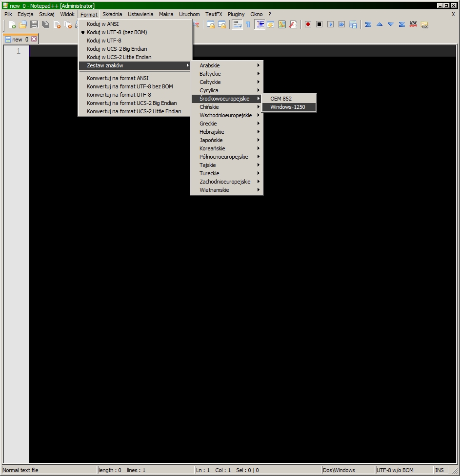Expand the Wietnamskie character set submenu
This screenshot has height=476, width=460.
(227, 190)
